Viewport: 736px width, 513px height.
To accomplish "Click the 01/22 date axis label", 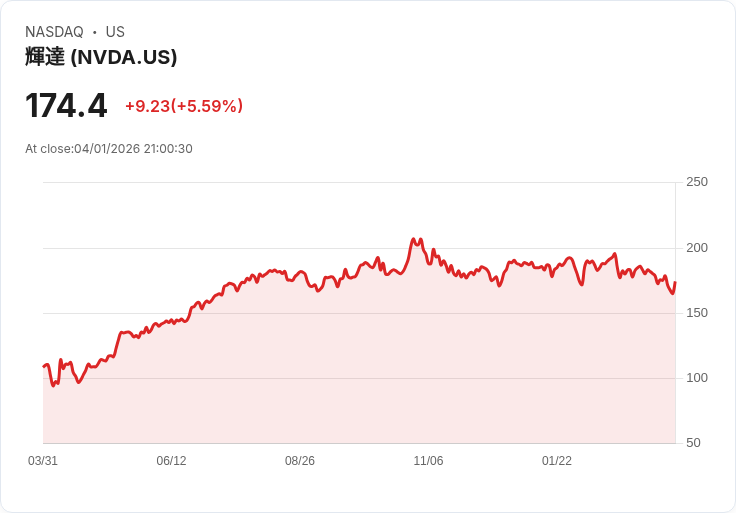I will click(x=557, y=461).
